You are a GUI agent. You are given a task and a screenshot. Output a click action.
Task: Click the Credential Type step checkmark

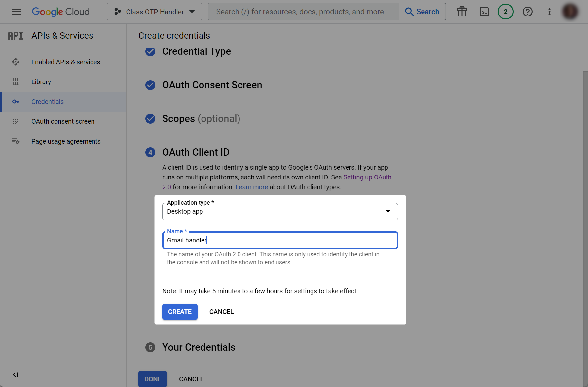(150, 52)
